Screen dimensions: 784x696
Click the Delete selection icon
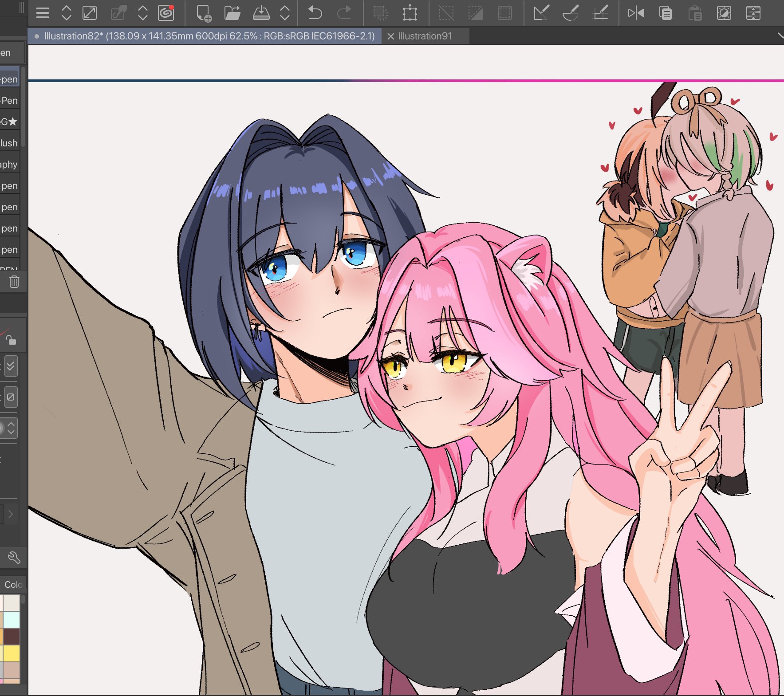[x=380, y=13]
